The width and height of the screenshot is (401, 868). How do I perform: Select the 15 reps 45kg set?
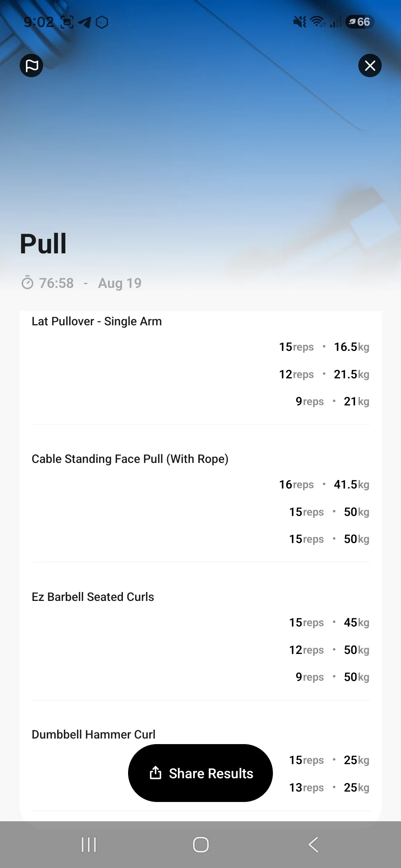coord(329,622)
